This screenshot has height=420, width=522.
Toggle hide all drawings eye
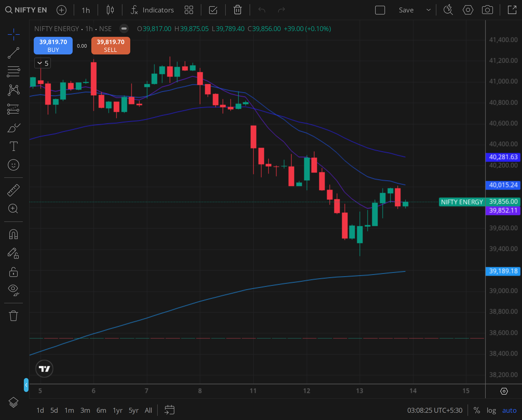13,290
